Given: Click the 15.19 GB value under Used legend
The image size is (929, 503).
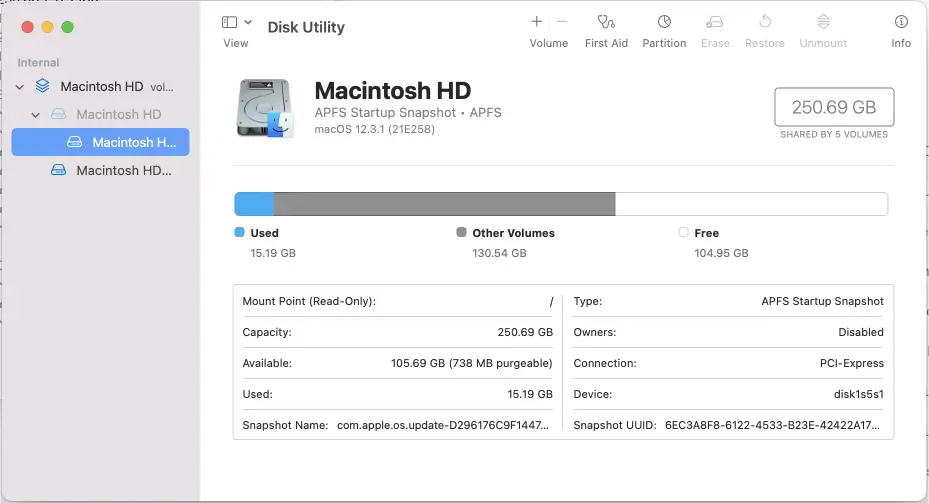Looking at the screenshot, I should click(273, 253).
